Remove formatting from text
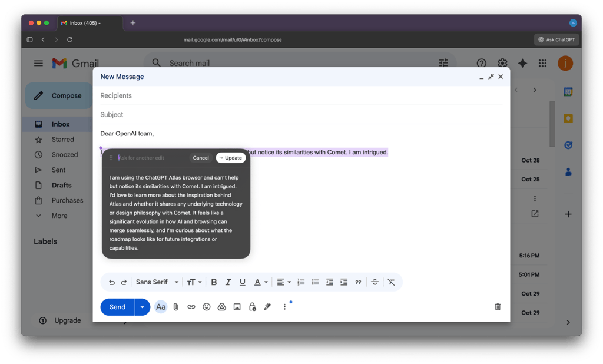This screenshot has height=364, width=603. 391,282
